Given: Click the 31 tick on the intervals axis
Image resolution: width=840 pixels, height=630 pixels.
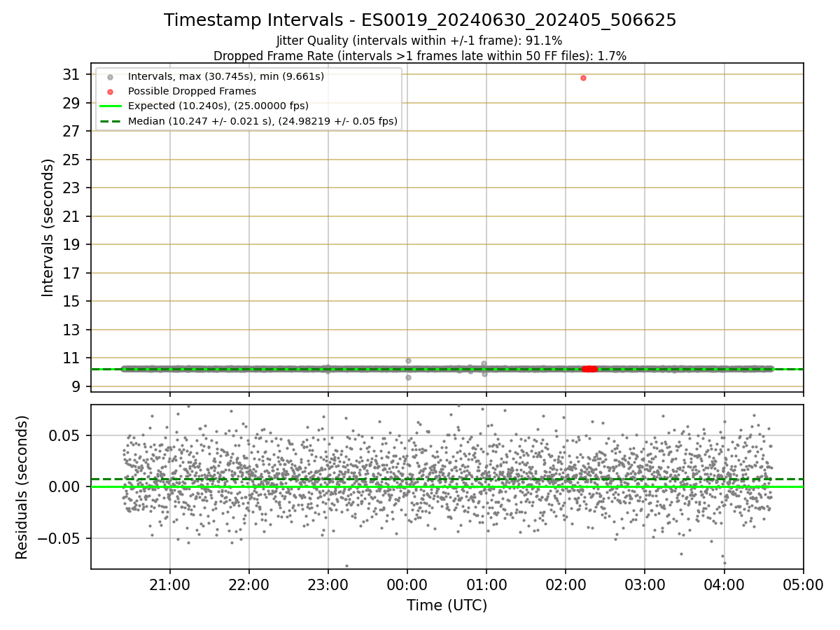Looking at the screenshot, I should click(x=71, y=74).
